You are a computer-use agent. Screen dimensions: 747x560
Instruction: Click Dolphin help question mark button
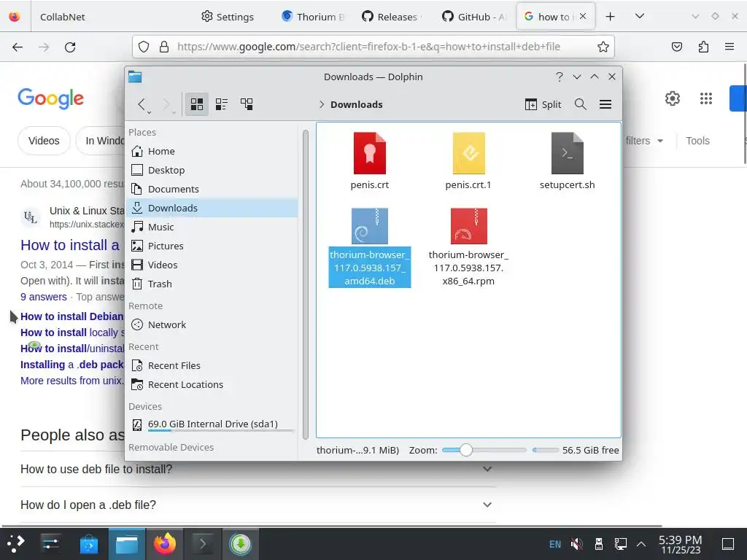pyautogui.click(x=560, y=77)
